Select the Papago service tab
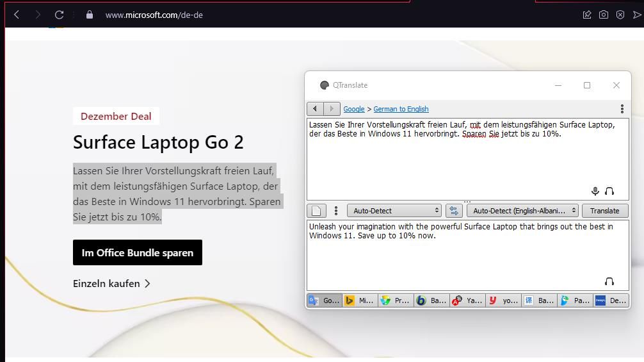Viewport: 644px width, 362px height. (575, 300)
